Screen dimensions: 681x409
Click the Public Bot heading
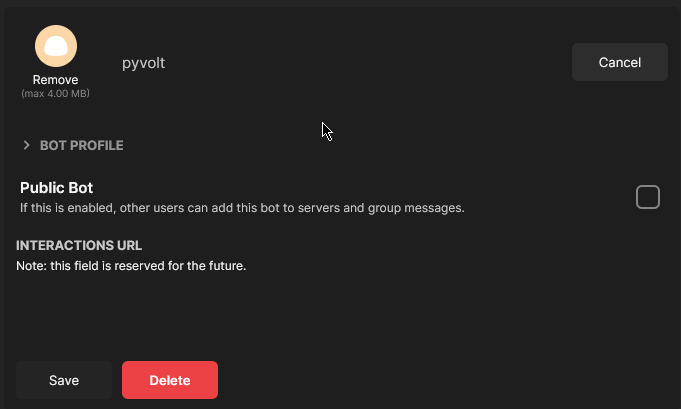(56, 188)
